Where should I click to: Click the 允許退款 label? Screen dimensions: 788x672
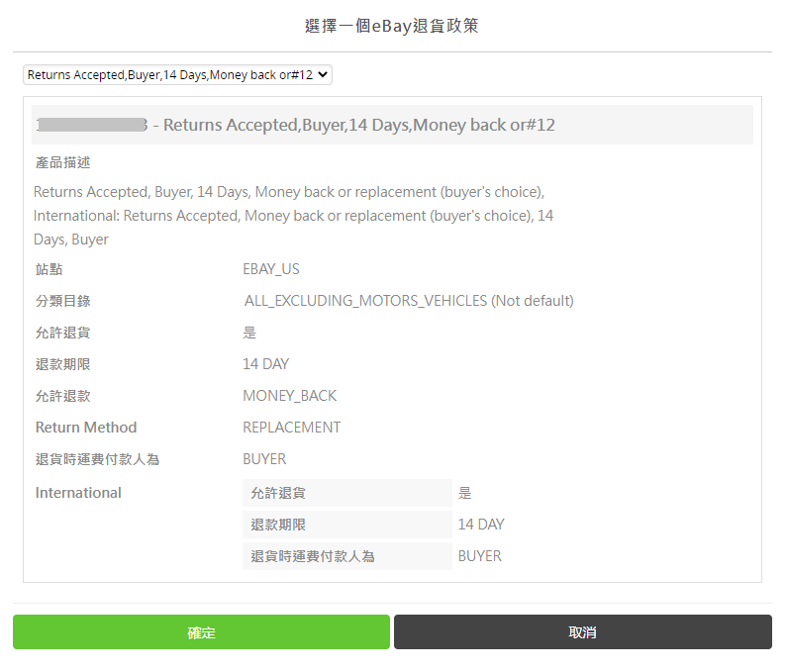tap(62, 396)
